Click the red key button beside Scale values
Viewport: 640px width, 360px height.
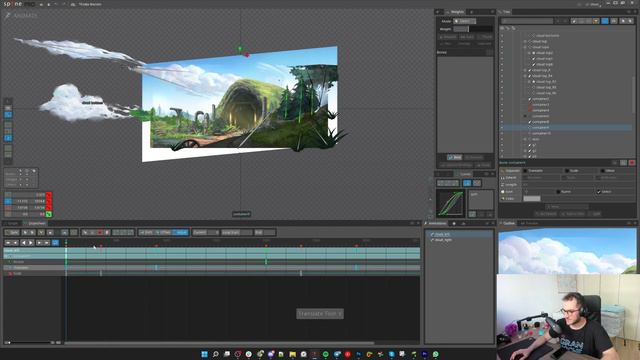pyautogui.click(x=49, y=207)
